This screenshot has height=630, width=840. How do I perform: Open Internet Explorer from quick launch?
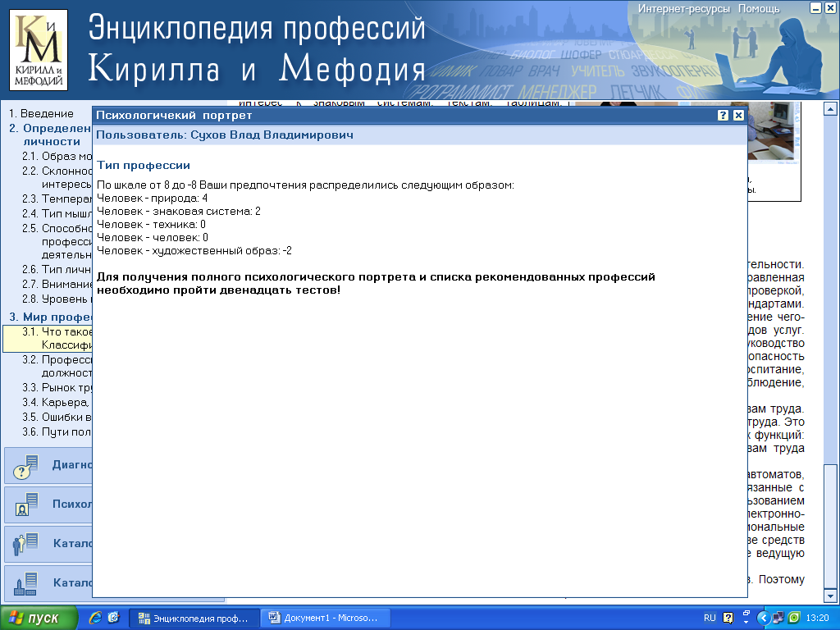click(x=95, y=618)
